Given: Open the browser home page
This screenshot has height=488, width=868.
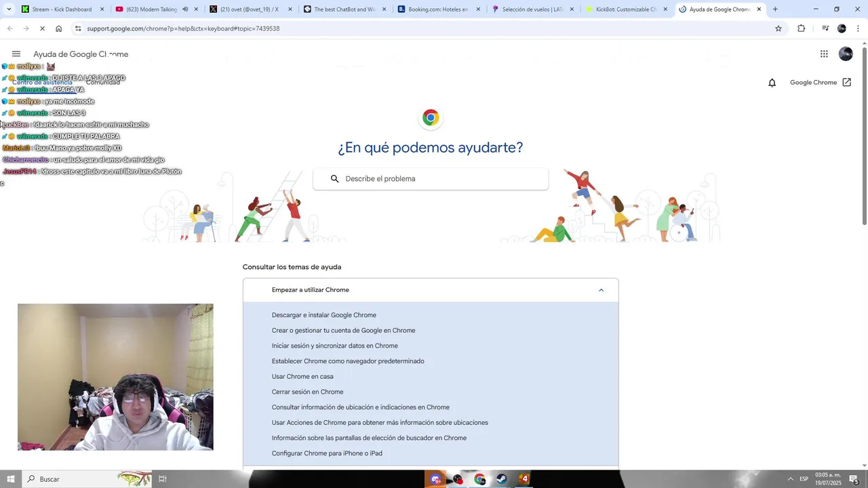Looking at the screenshot, I should coord(59,28).
